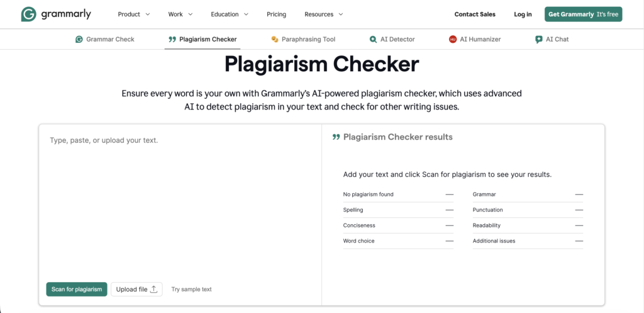This screenshot has height=313, width=644.
Task: Select the Plagiarism Checker tab
Action: coord(203,40)
